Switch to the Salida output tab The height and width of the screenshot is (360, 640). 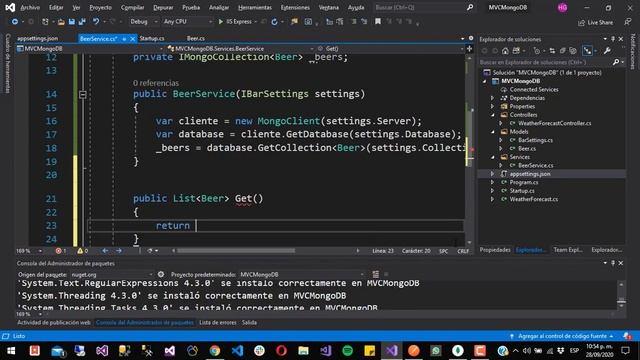pos(249,322)
